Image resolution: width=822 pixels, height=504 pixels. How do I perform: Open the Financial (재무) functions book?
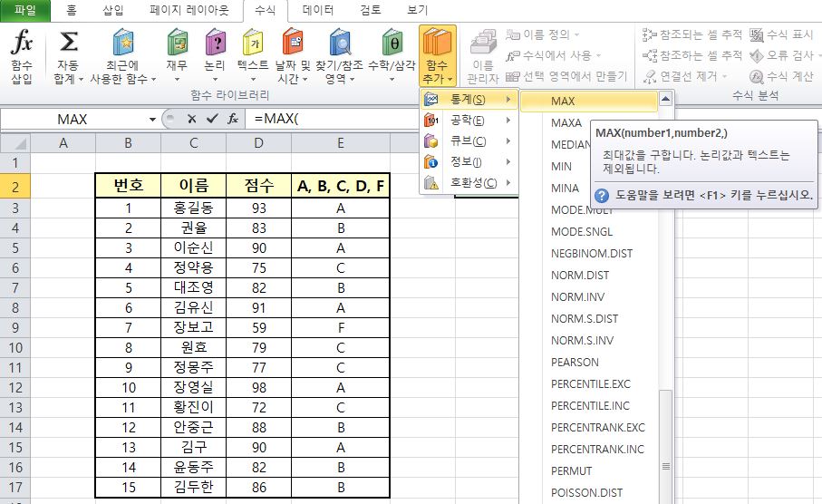(178, 55)
